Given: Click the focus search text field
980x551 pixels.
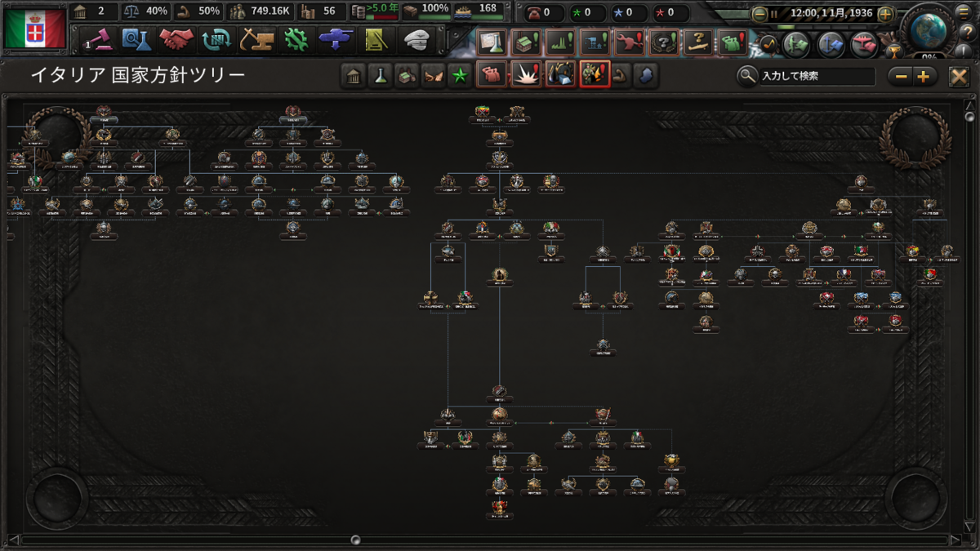Looking at the screenshot, I should click(x=817, y=77).
